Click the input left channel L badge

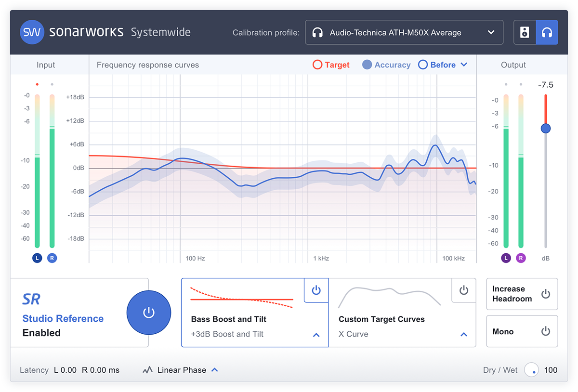click(37, 258)
